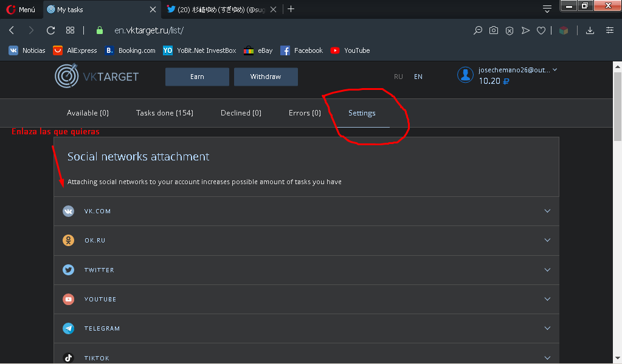The height and width of the screenshot is (364, 622).
Task: Click the address bar URL field
Action: pos(149,30)
